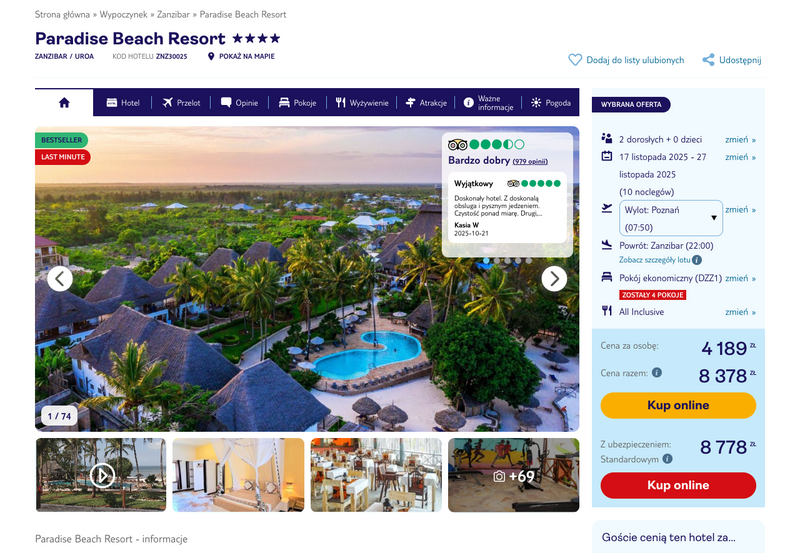Open the home icon tab
The width and height of the screenshot is (800, 553).
pyautogui.click(x=64, y=103)
